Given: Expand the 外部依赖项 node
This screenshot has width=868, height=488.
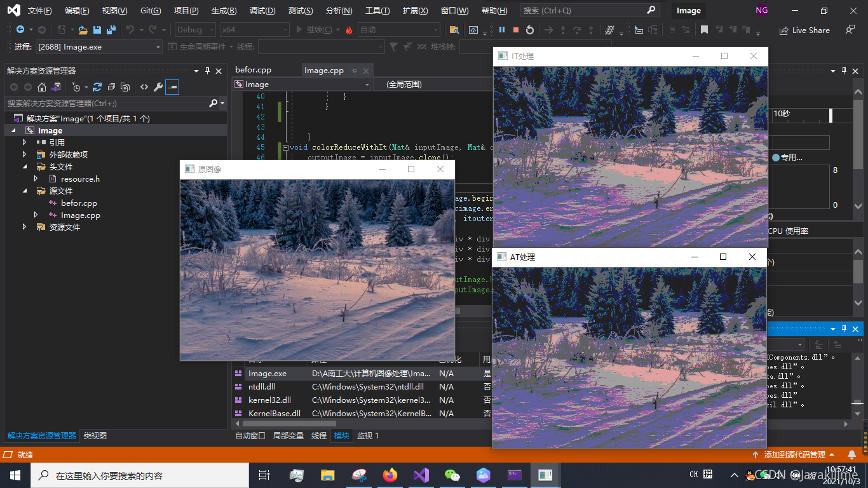Looking at the screenshot, I should click(x=25, y=154).
